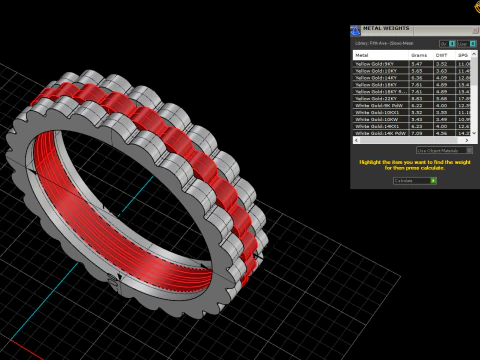The height and width of the screenshot is (360, 480).
Task: Select the White Gold:10KW row
Action: (x=412, y=119)
